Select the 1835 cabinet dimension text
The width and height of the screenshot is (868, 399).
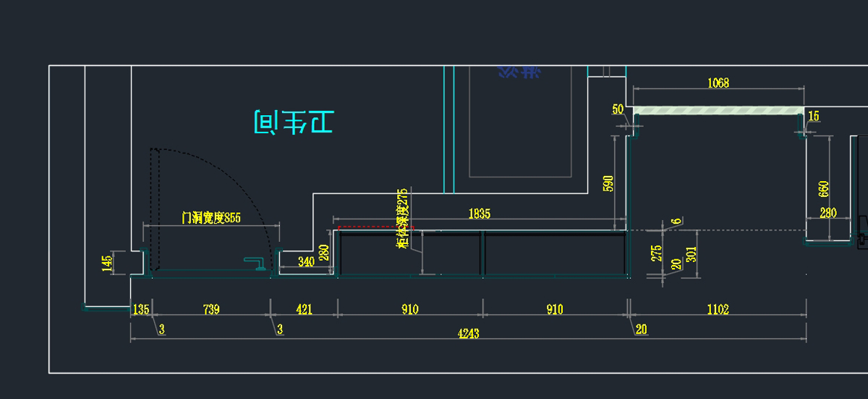click(479, 214)
